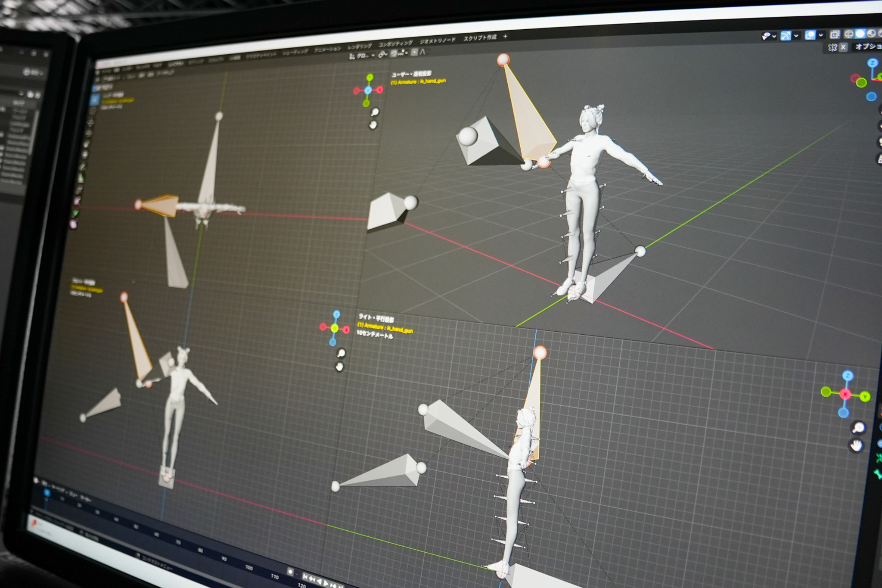The height and width of the screenshot is (588, 882).
Task: Click red X axis on front view gizmo
Action: click(x=346, y=330)
